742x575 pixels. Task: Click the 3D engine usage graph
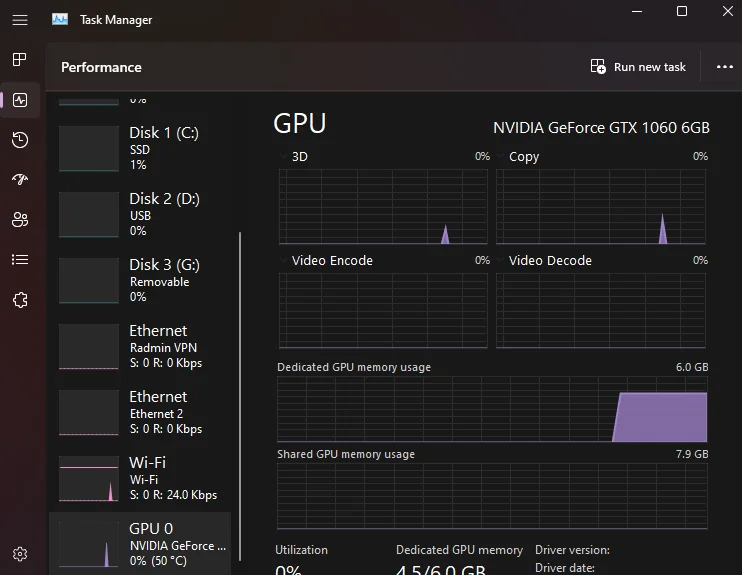click(383, 206)
